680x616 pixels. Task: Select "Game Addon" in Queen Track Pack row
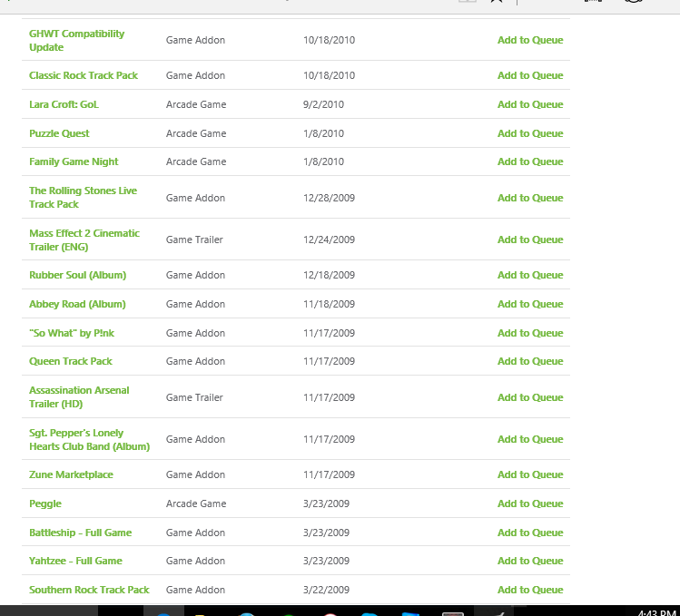(195, 362)
